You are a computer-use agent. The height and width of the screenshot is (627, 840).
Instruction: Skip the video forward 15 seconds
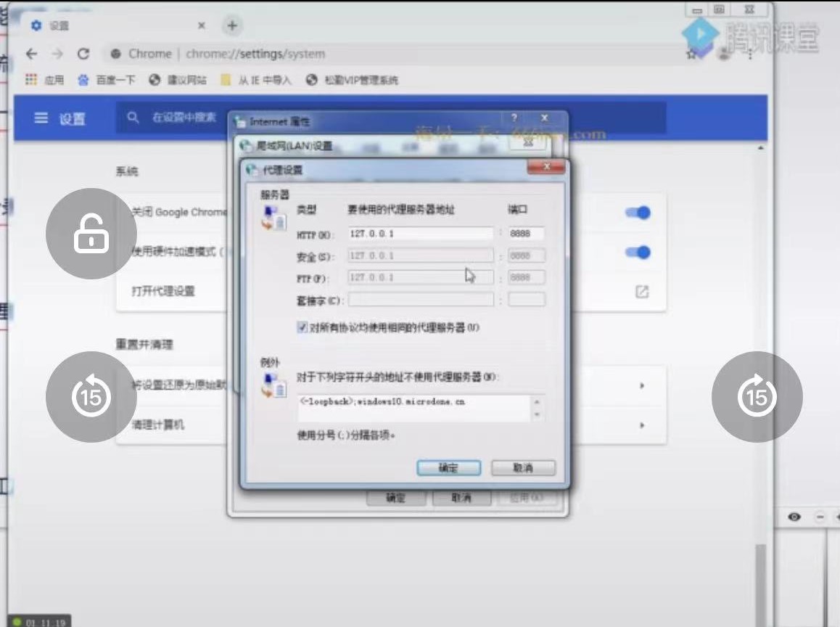pos(757,397)
